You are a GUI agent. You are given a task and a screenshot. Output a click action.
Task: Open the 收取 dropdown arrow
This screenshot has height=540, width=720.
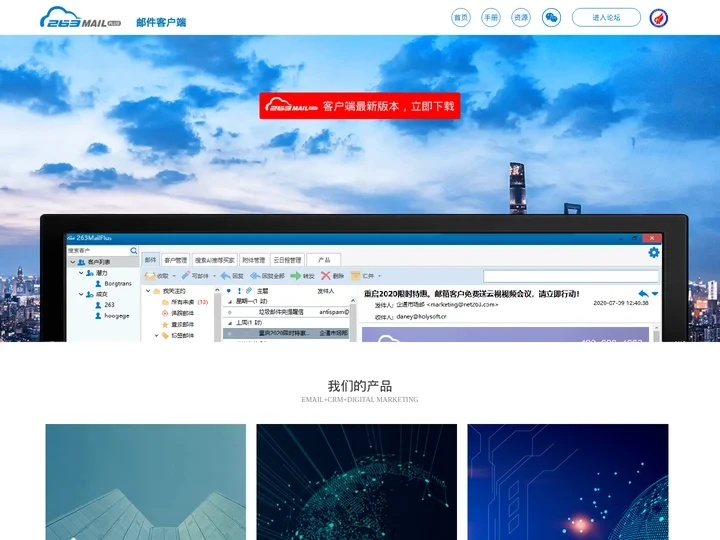click(x=174, y=276)
